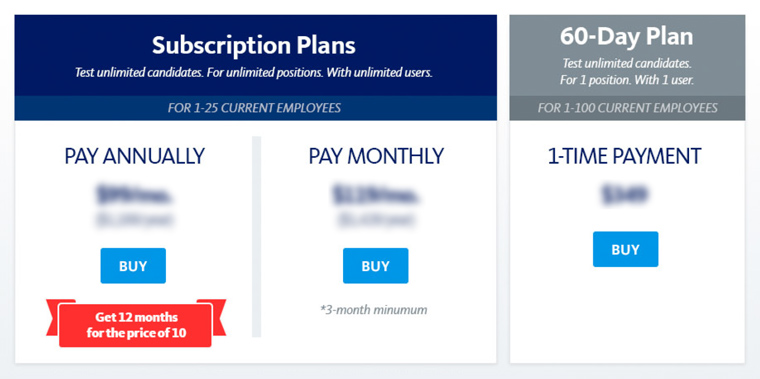Click the 60-Day Plan heading

(x=626, y=36)
